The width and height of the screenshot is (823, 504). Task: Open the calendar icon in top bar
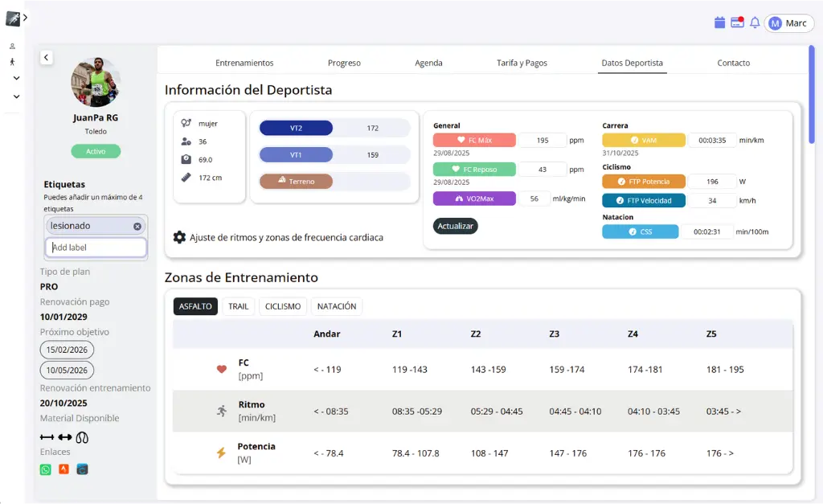[x=720, y=23]
